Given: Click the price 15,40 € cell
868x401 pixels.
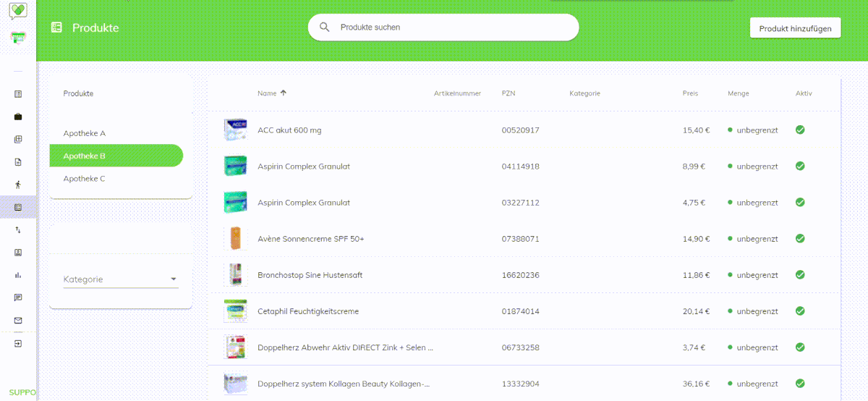Looking at the screenshot, I should (x=696, y=130).
